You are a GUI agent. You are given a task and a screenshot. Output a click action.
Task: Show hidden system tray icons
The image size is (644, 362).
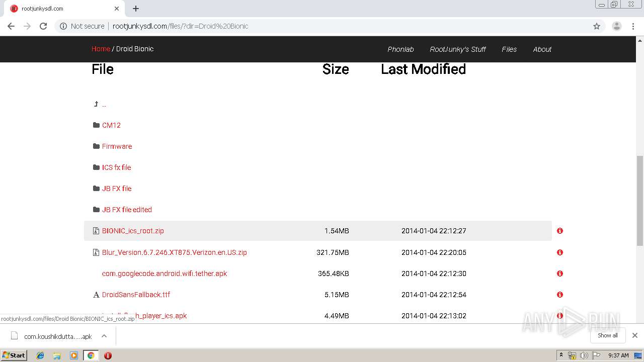tap(561, 355)
